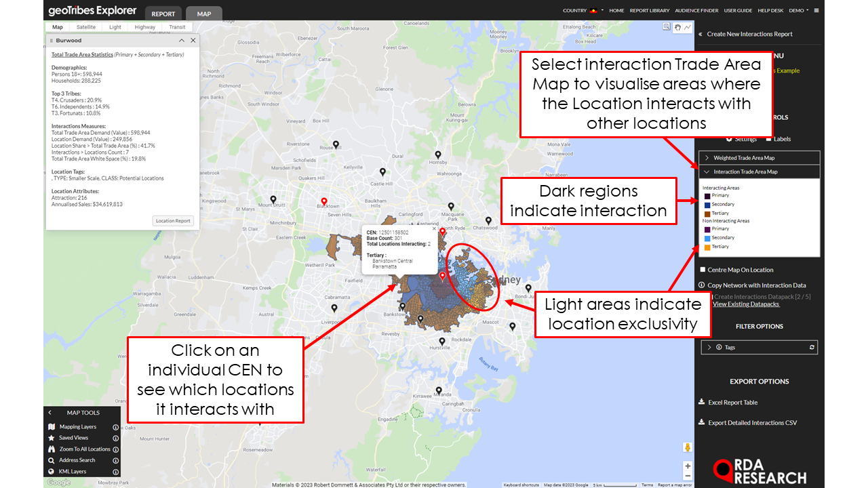Screen dimensions: 868x488
Task: Click the Settings gear in map controls
Action: (729, 139)
